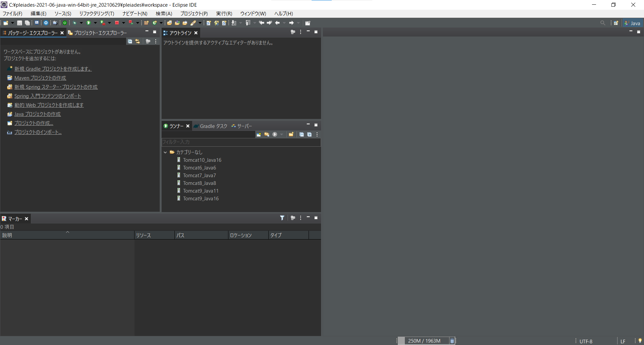Image resolution: width=644 pixels, height=345 pixels.
Task: Click the red Stop square icon in toolbar
Action: 117,23
